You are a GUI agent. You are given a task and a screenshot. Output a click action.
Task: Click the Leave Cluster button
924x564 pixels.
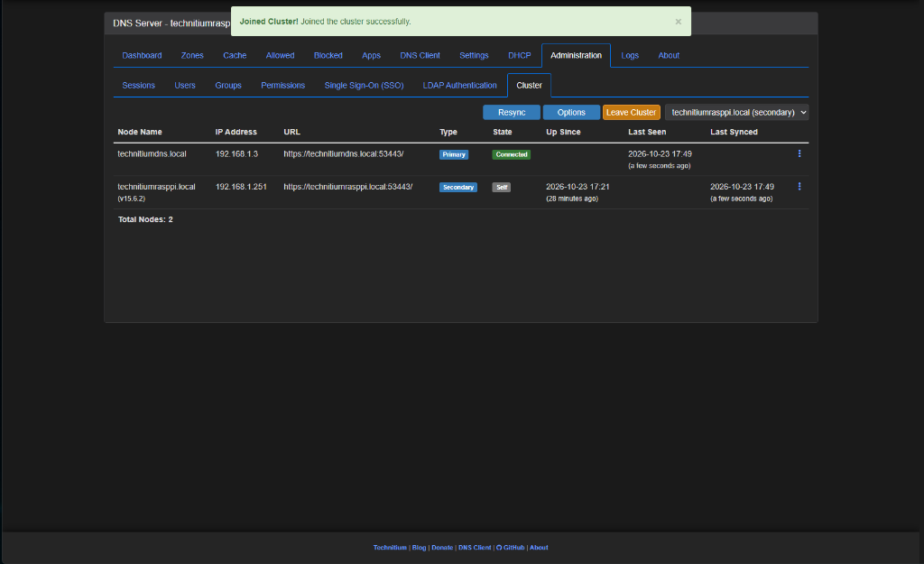(631, 112)
